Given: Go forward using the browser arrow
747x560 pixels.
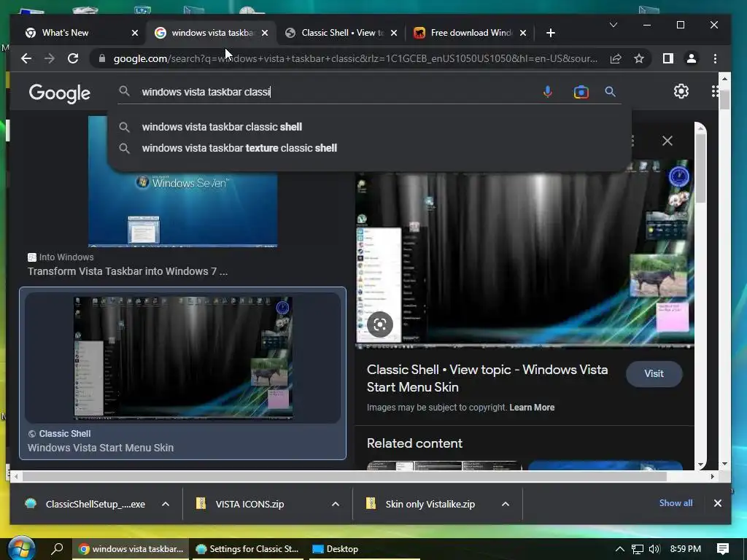Looking at the screenshot, I should click(50, 58).
